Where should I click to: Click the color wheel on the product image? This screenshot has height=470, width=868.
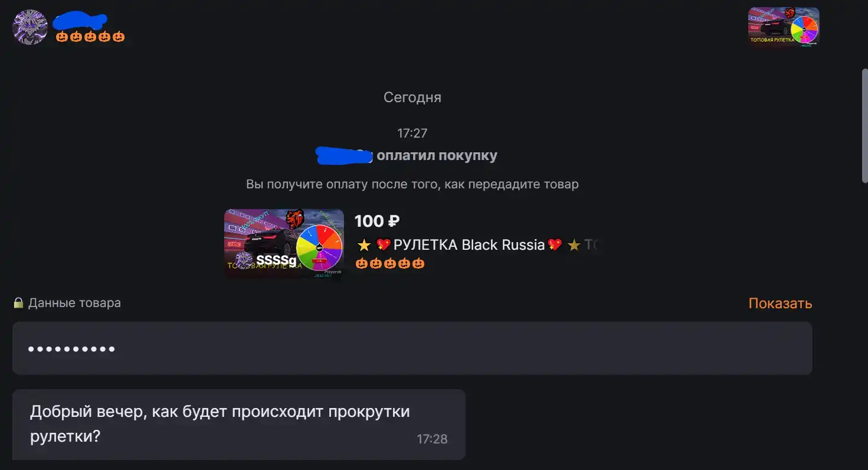(319, 248)
